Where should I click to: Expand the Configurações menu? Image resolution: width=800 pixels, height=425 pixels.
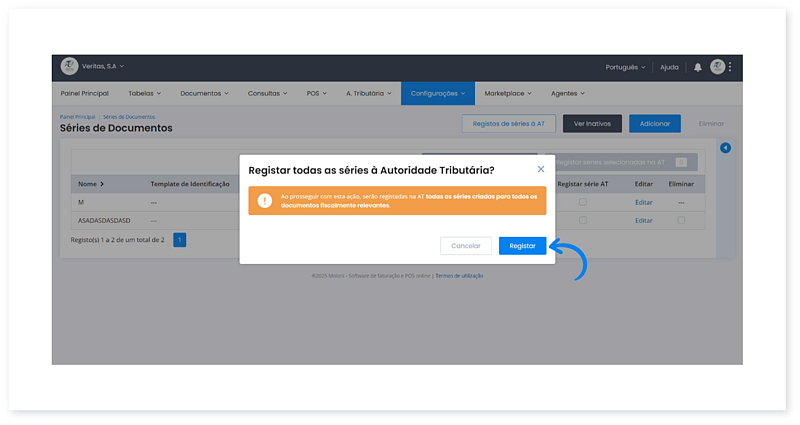click(437, 93)
